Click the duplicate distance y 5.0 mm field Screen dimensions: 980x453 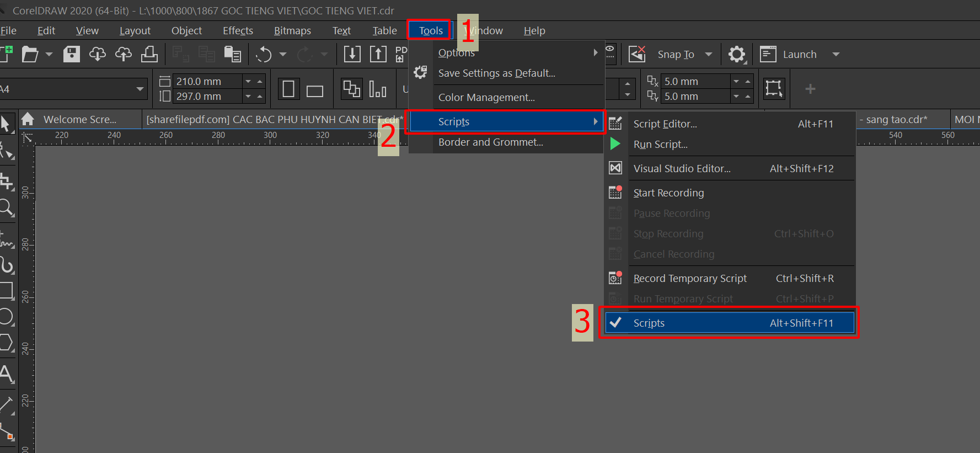coord(695,96)
